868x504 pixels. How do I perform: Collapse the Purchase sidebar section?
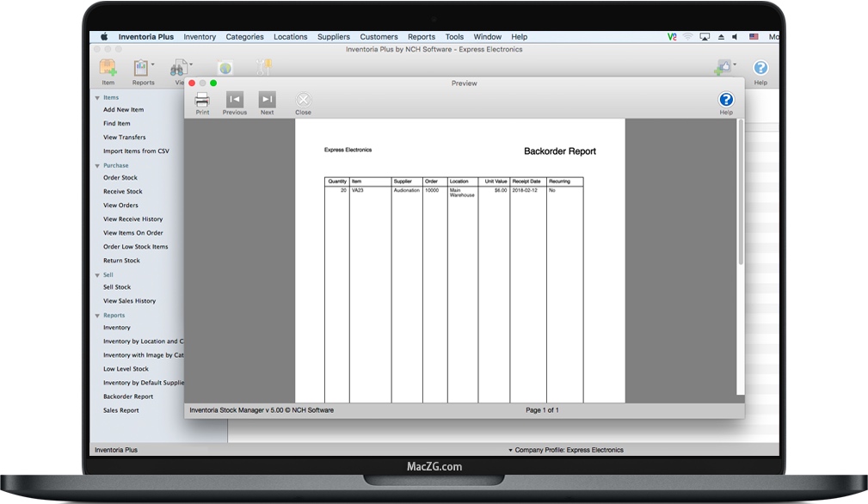97,166
